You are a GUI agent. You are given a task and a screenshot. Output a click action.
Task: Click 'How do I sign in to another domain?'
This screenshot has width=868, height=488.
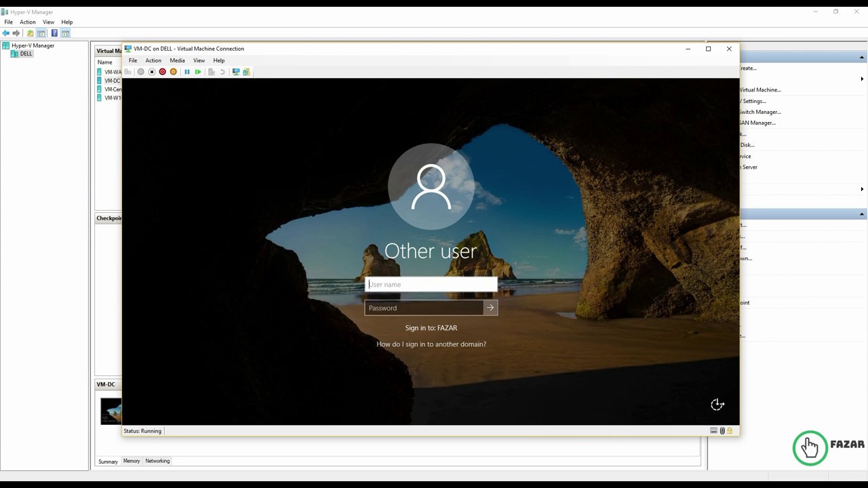pos(431,344)
